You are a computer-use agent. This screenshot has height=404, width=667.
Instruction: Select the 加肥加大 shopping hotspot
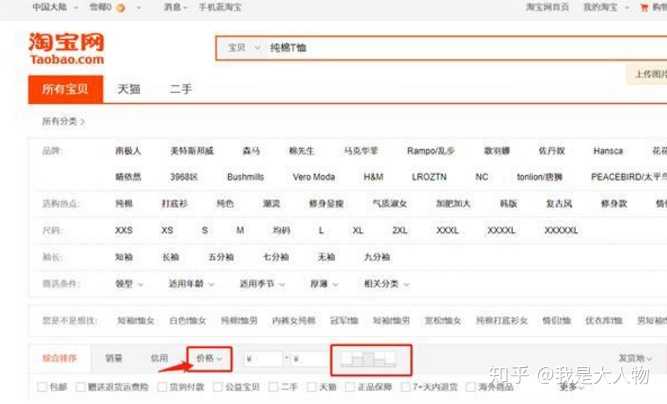pyautogui.click(x=453, y=204)
